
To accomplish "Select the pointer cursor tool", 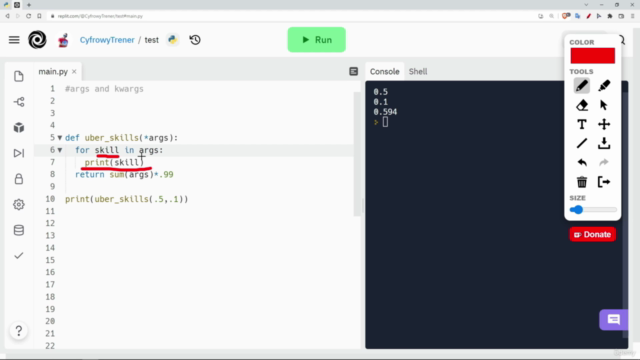I will coord(604,105).
